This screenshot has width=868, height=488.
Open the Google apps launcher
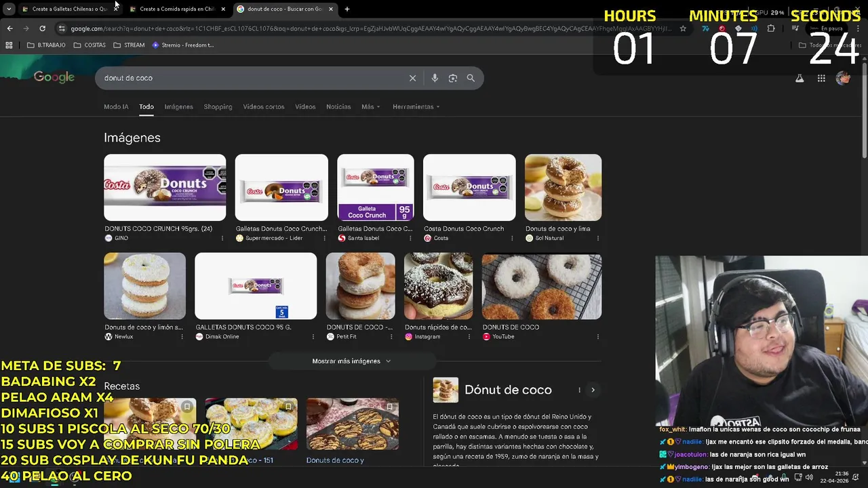pyautogui.click(x=821, y=78)
